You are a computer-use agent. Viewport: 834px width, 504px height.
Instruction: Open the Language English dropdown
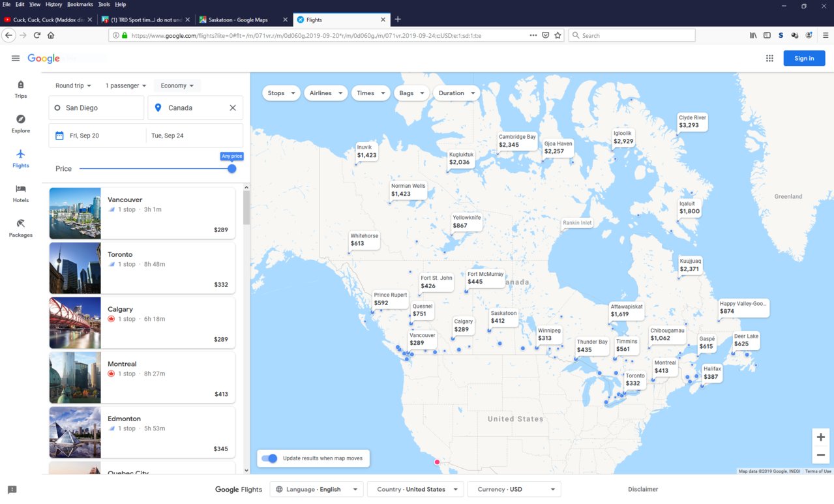tap(317, 489)
